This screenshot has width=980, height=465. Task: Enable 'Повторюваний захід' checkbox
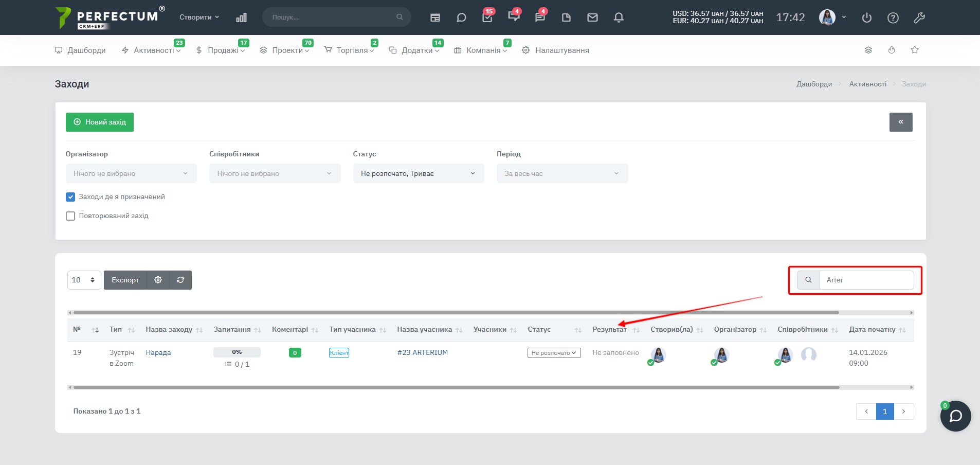[70, 216]
